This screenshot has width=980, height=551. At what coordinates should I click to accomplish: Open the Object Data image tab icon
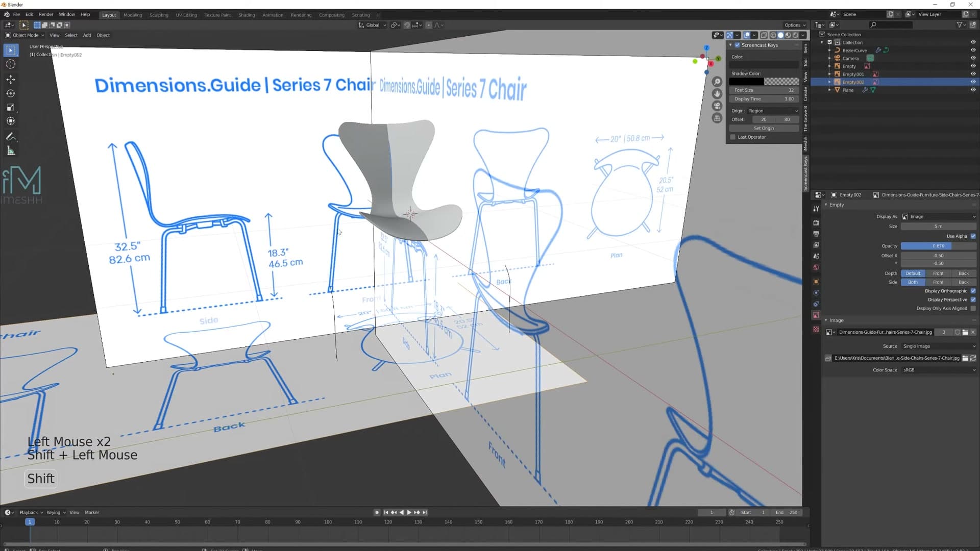click(816, 315)
